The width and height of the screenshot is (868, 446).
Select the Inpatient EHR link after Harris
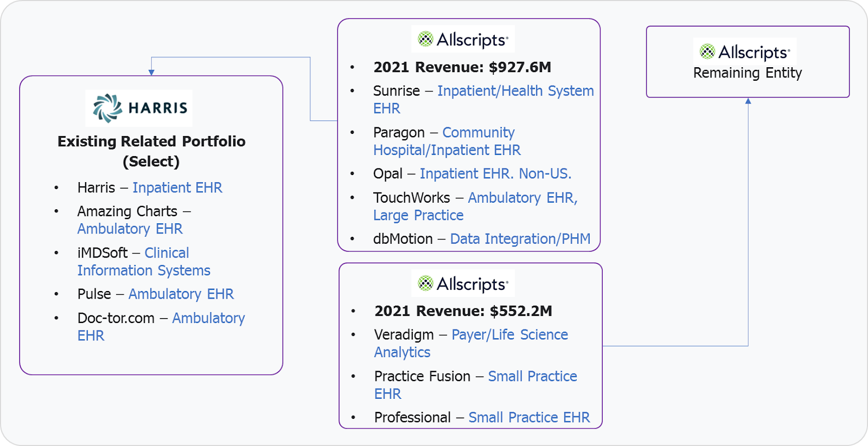point(177,188)
